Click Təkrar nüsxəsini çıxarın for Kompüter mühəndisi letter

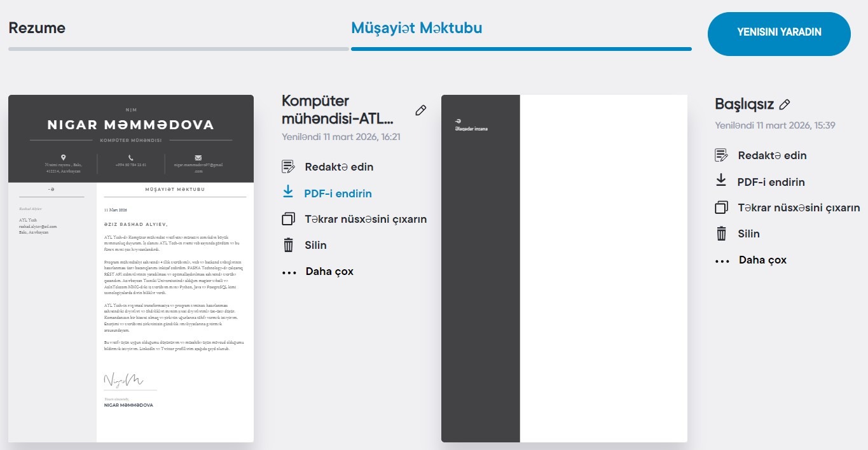pos(366,219)
